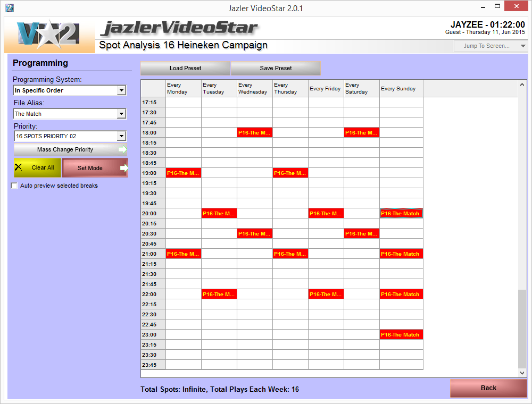Image resolution: width=532 pixels, height=404 pixels.
Task: Go back using the Back button
Action: pyautogui.click(x=488, y=388)
